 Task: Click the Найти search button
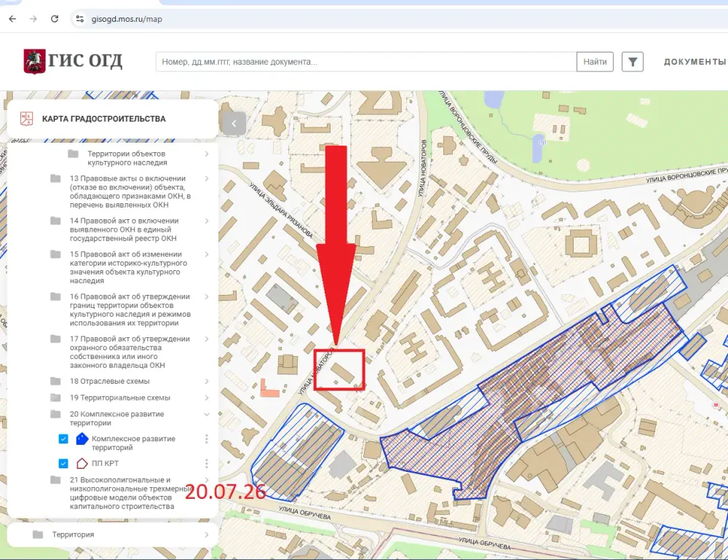[595, 62]
